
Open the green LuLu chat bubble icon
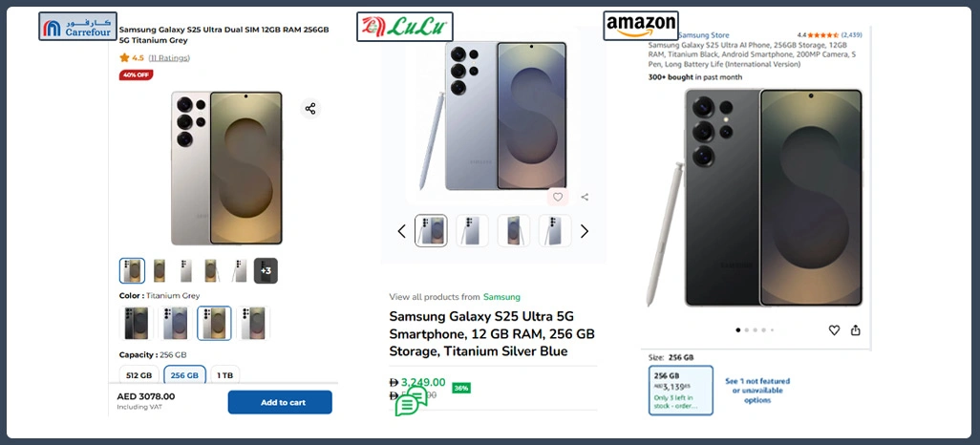tap(411, 401)
